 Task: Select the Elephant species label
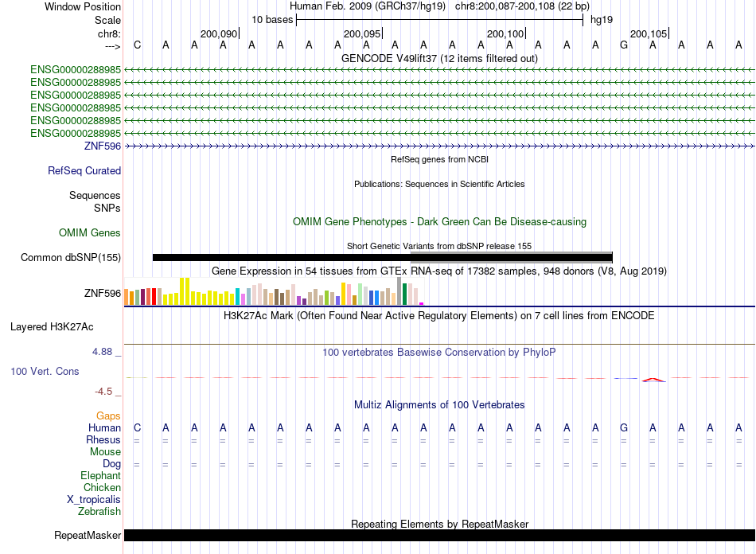(x=100, y=475)
